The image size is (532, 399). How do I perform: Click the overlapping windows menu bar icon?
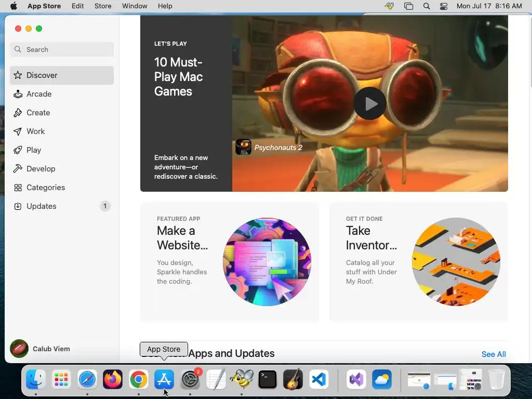point(408,6)
